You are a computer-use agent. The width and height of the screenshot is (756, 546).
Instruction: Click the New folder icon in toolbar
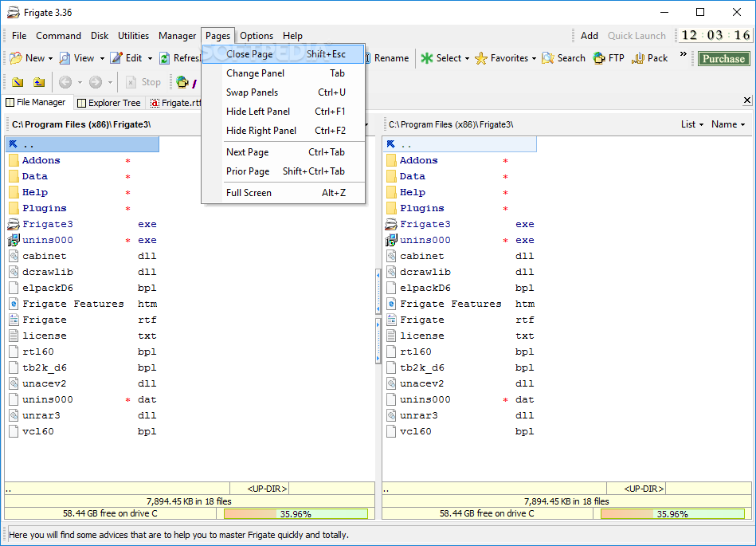pyautogui.click(x=16, y=58)
